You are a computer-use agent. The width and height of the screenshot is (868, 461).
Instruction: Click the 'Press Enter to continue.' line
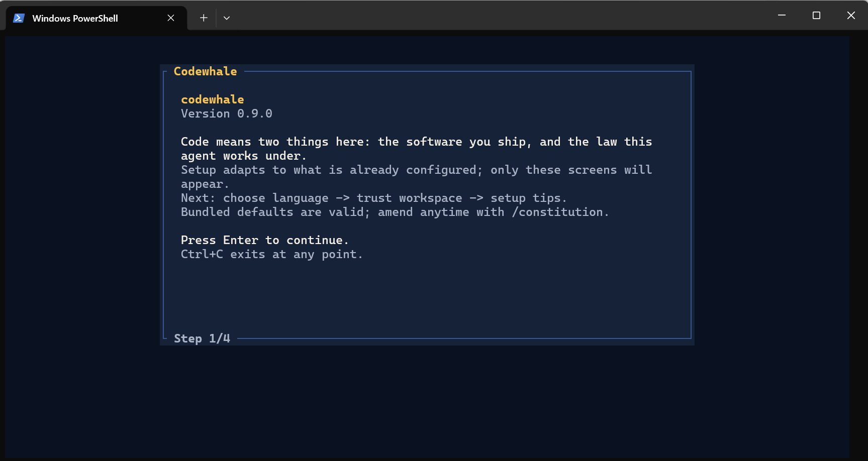(x=264, y=240)
